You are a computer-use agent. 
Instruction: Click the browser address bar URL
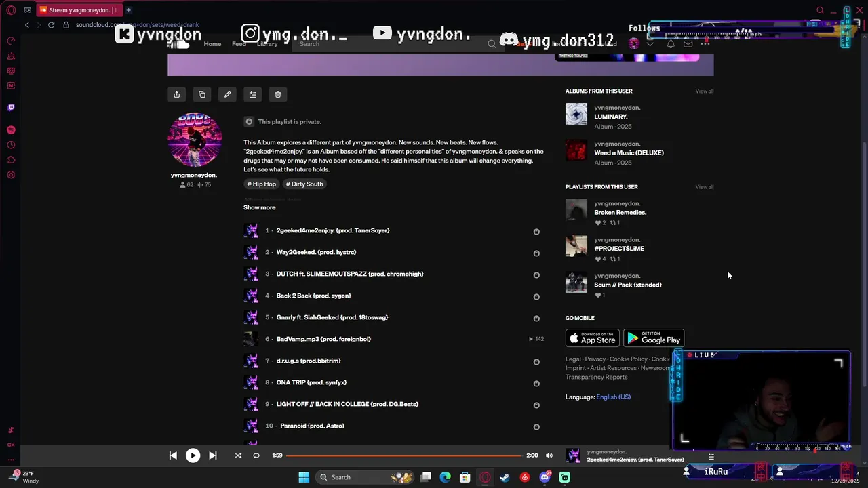tap(137, 25)
